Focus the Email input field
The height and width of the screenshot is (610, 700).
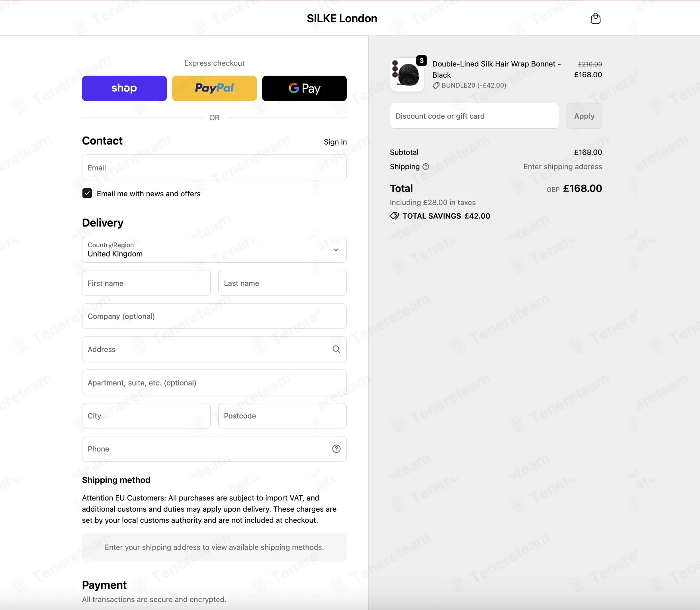[x=214, y=168]
